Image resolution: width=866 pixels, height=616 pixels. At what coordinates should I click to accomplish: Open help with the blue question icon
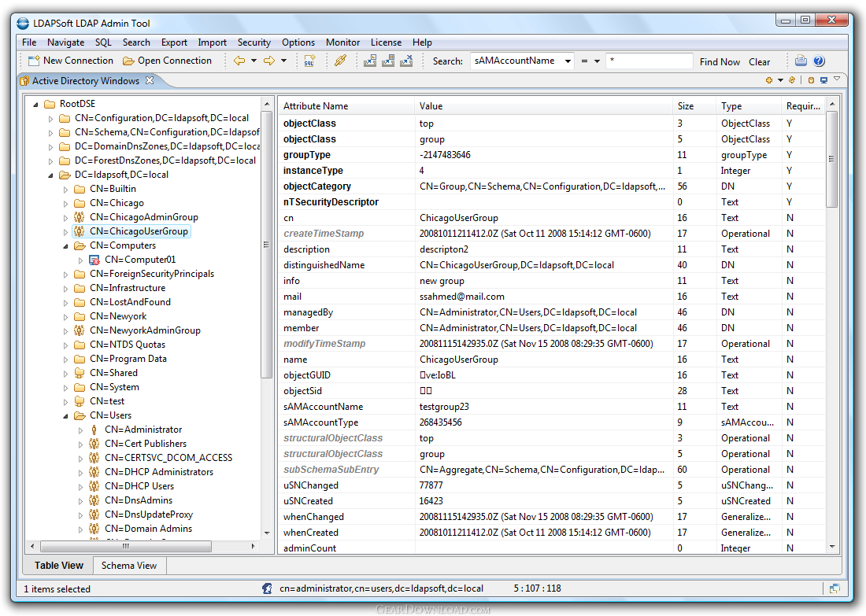pos(819,61)
